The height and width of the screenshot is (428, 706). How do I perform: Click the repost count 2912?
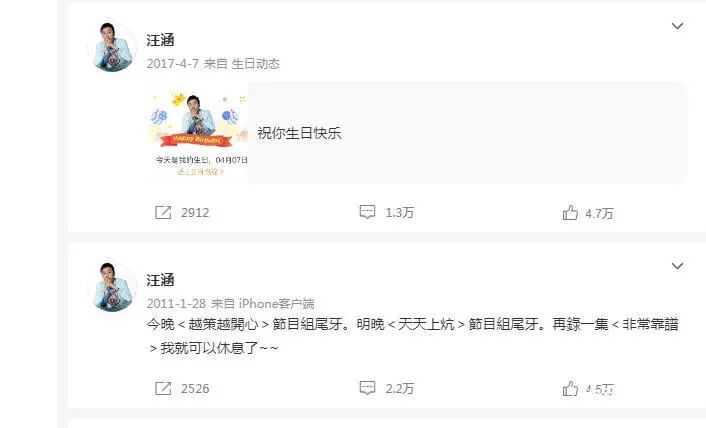[x=195, y=212]
